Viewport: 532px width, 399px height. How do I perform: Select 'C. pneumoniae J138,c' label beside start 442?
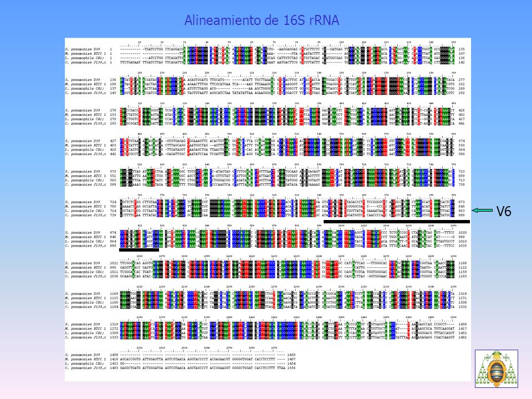coord(85,154)
